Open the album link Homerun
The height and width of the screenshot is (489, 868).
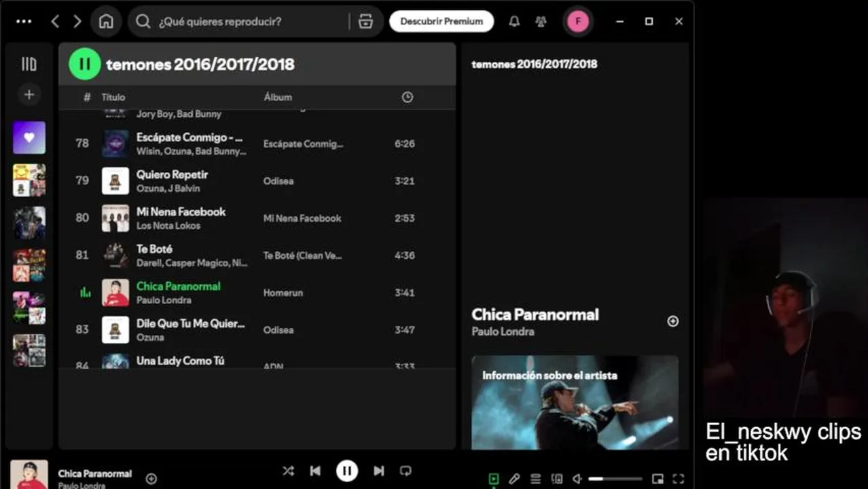click(283, 293)
